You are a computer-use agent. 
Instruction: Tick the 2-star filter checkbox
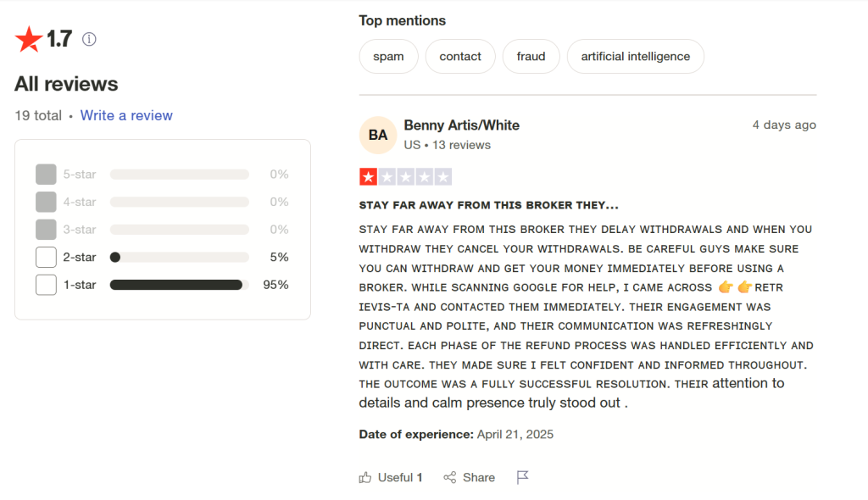(x=46, y=257)
